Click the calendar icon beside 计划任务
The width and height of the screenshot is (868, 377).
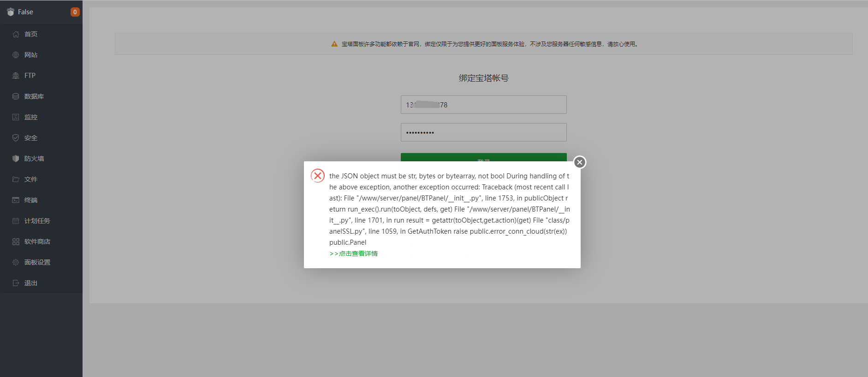(16, 221)
